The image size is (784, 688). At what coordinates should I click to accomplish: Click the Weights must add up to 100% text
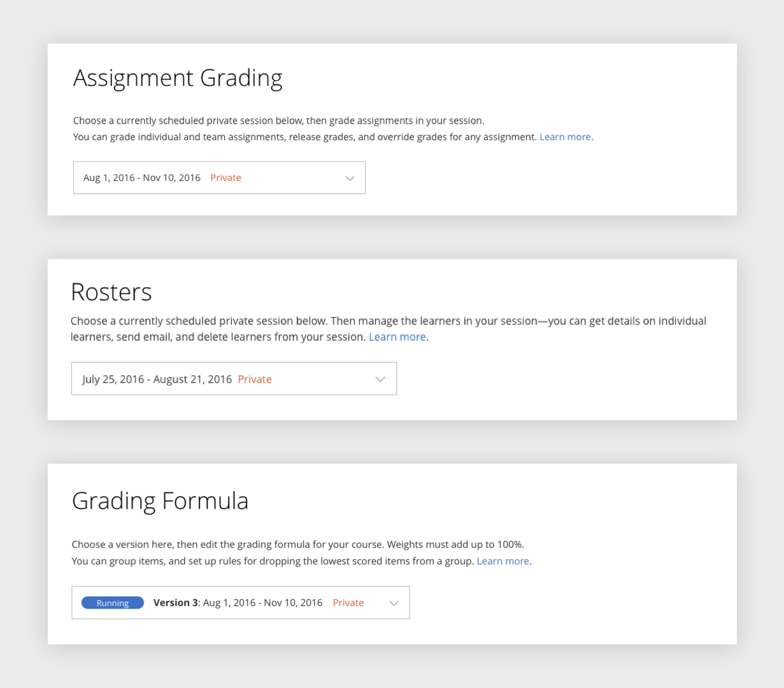coord(455,545)
